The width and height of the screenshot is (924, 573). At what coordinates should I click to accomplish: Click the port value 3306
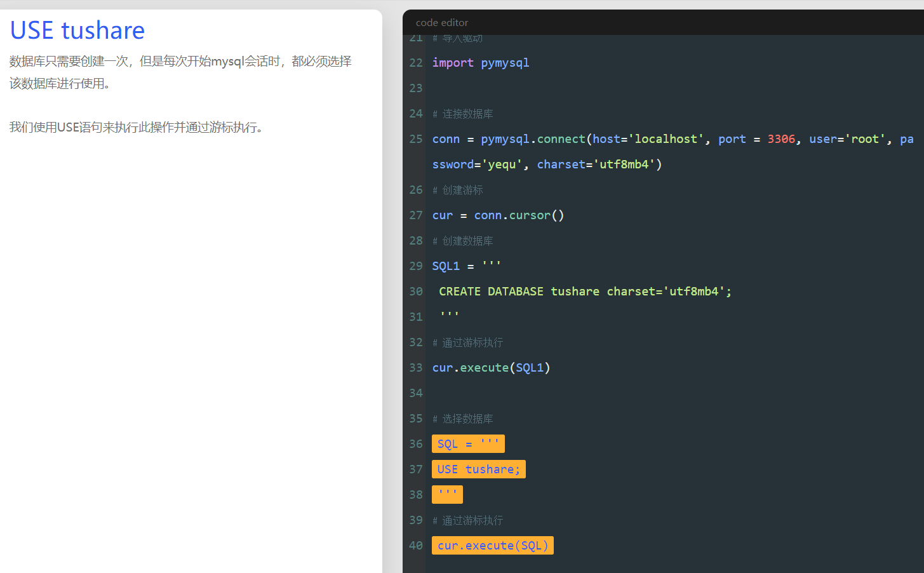[781, 139]
